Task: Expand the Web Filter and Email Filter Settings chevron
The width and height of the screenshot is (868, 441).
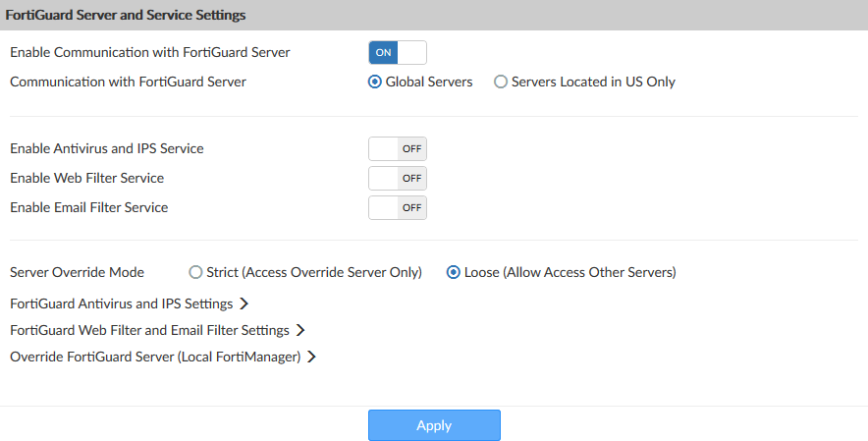Action: pos(300,331)
